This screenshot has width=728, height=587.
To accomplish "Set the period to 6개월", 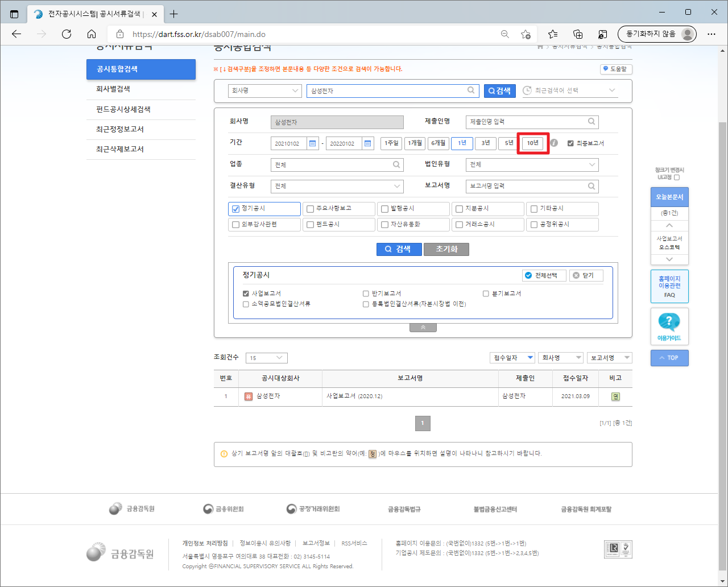I will pos(438,143).
